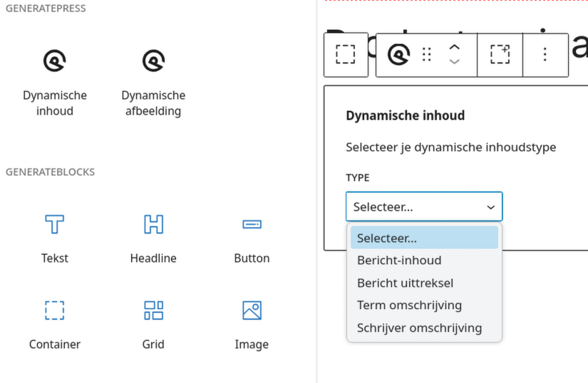The height and width of the screenshot is (383, 588).
Task: Insert the Image block
Action: click(x=252, y=325)
